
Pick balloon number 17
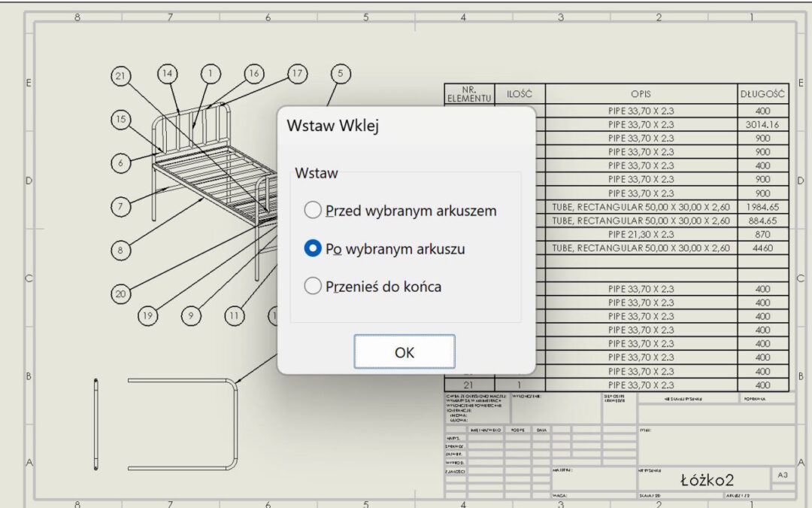coord(298,73)
